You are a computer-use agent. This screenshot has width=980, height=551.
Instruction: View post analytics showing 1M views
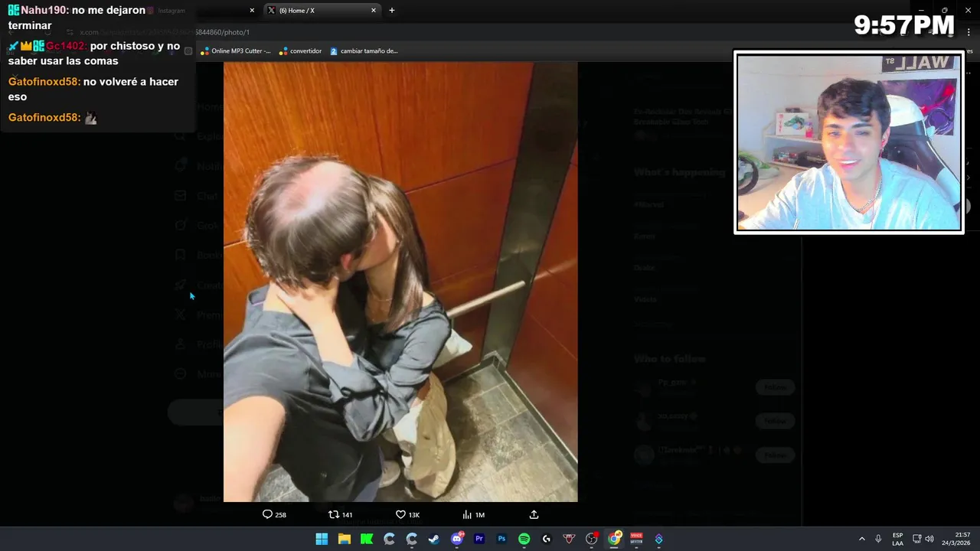tap(473, 515)
